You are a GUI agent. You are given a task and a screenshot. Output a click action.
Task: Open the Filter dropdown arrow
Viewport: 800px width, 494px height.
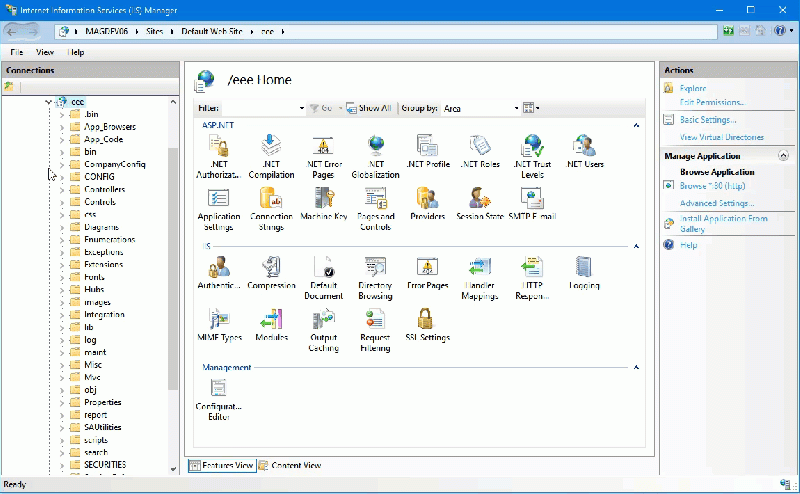point(302,108)
